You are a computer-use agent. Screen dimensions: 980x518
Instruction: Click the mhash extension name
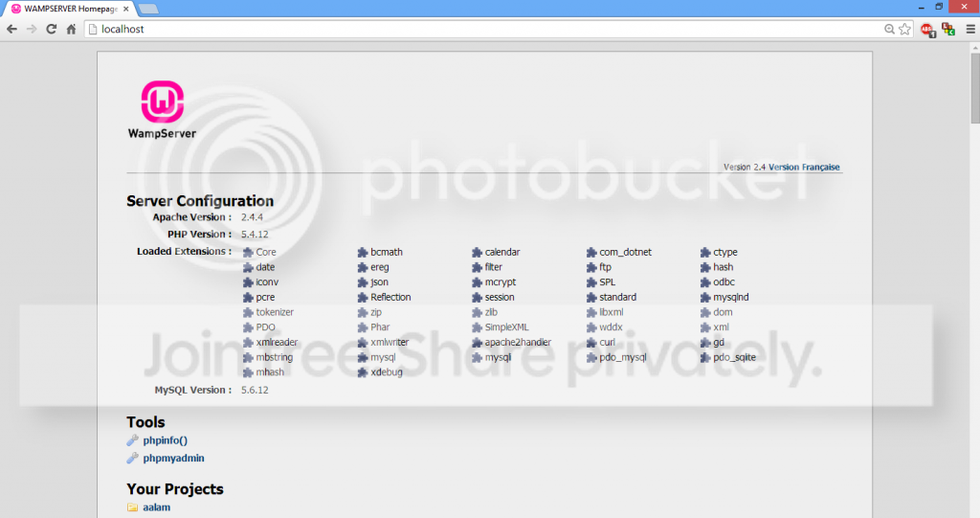click(270, 372)
